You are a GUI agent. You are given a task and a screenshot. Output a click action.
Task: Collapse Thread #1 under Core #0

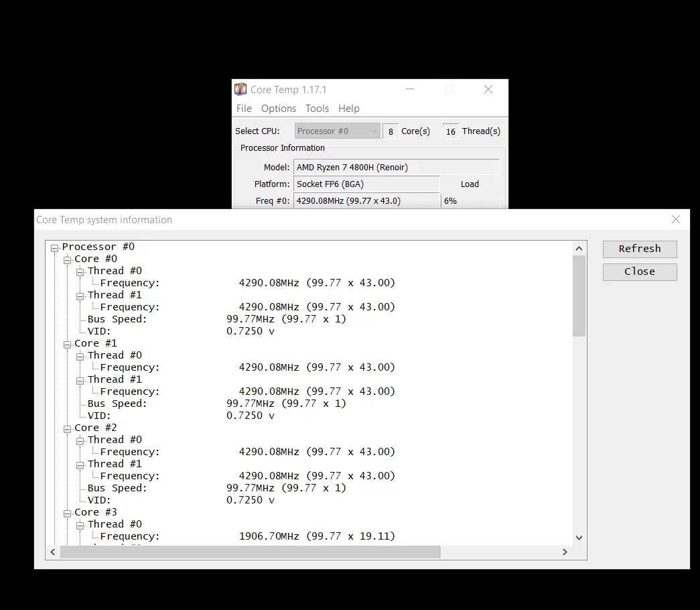[x=80, y=296]
